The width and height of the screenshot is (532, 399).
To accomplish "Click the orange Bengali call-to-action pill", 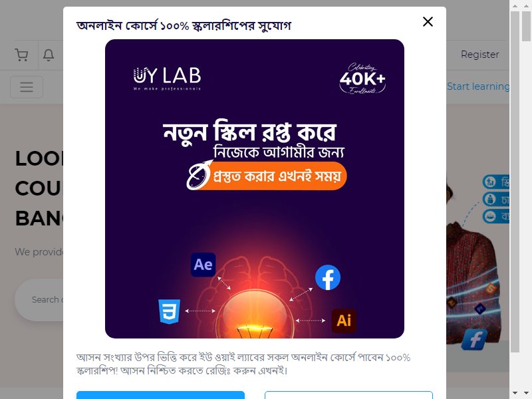I will 267,176.
